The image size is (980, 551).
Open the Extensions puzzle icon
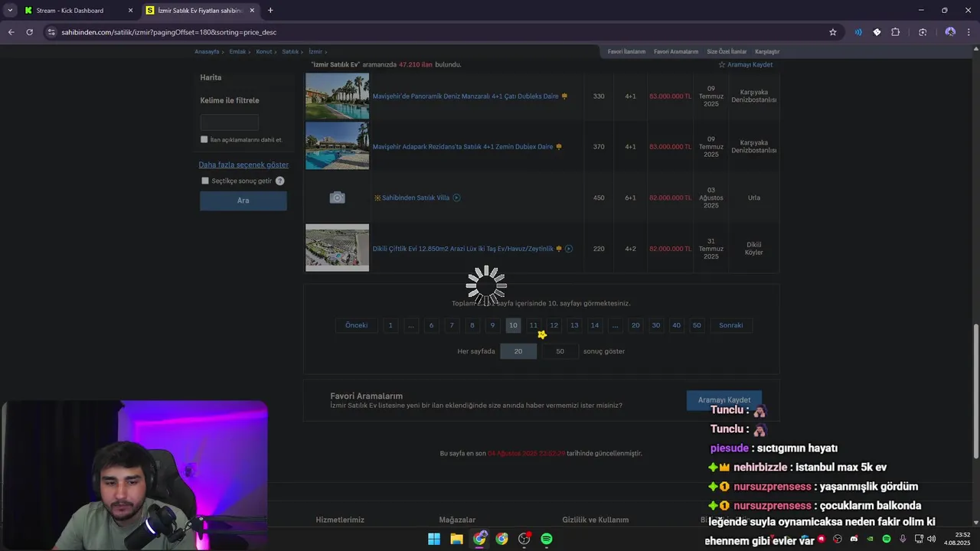pos(895,32)
